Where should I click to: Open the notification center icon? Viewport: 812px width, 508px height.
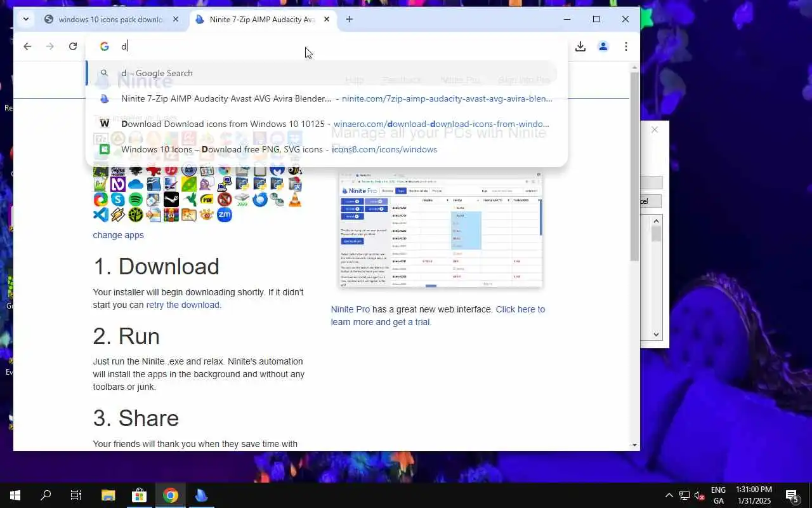pyautogui.click(x=792, y=496)
